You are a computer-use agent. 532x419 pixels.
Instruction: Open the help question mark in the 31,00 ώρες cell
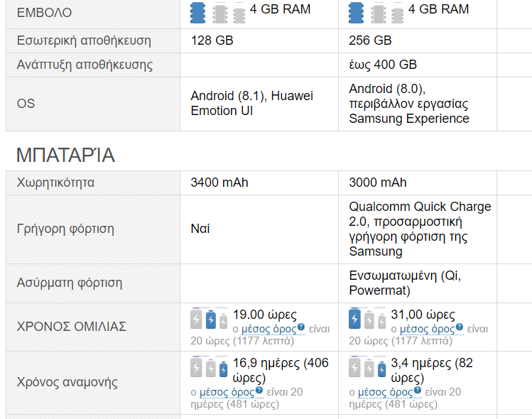coord(459,327)
